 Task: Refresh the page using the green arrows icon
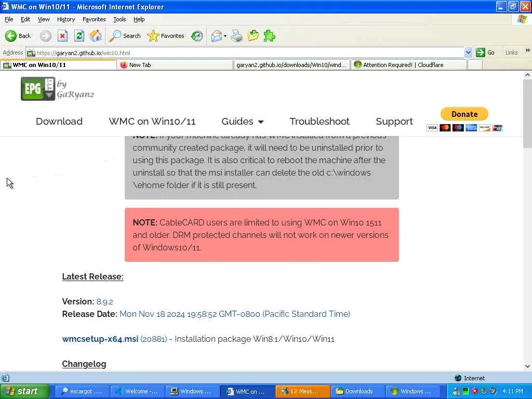(79, 36)
